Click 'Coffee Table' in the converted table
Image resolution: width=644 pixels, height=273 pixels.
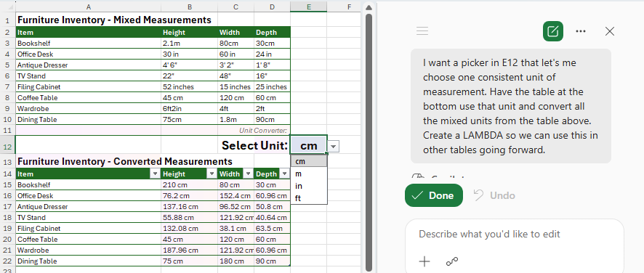(88, 240)
